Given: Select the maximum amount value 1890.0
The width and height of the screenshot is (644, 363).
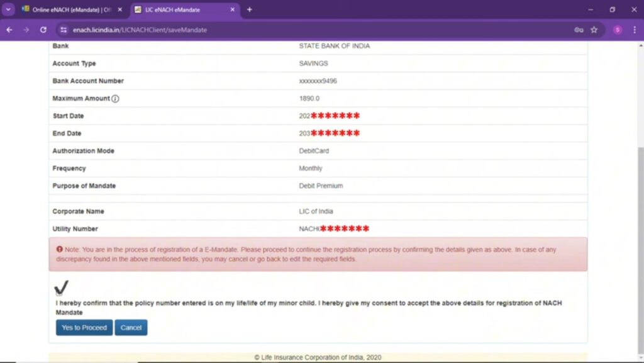Looking at the screenshot, I should click(x=309, y=99).
